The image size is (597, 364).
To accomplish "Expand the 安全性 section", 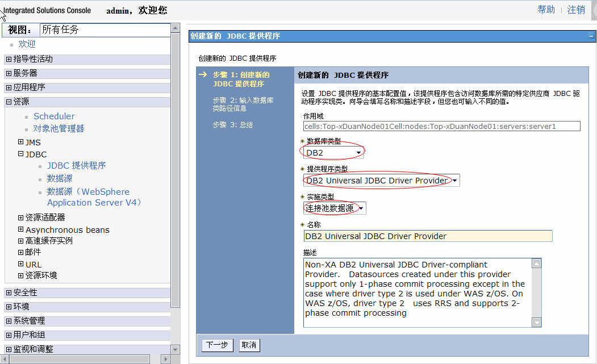I will pos(9,292).
